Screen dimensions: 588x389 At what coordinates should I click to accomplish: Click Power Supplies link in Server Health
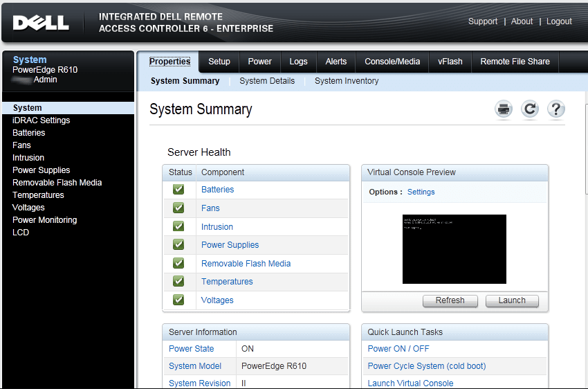(230, 245)
